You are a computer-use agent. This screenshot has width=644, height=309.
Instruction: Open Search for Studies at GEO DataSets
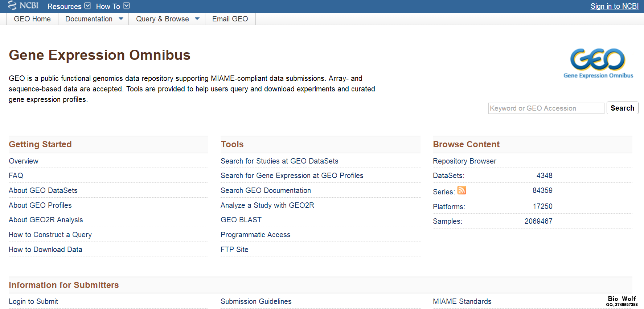click(x=279, y=161)
